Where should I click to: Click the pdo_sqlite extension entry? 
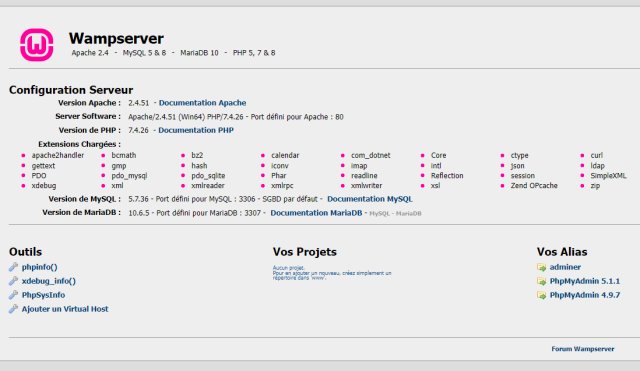coord(208,176)
